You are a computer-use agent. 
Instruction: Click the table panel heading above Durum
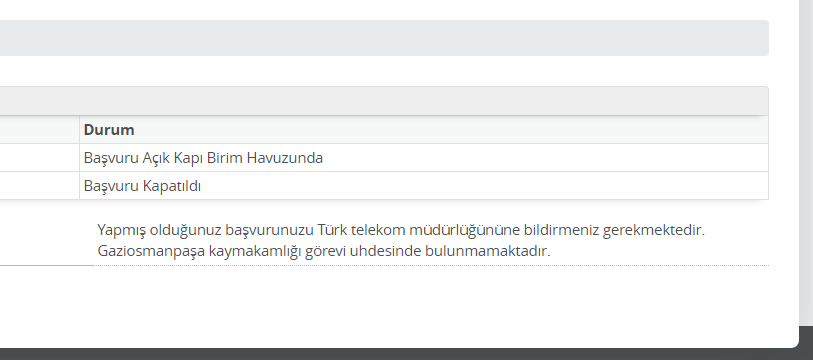(x=384, y=101)
